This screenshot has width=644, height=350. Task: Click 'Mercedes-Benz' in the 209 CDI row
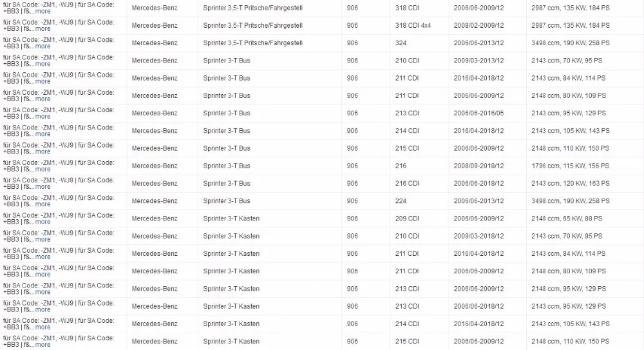[155, 219]
